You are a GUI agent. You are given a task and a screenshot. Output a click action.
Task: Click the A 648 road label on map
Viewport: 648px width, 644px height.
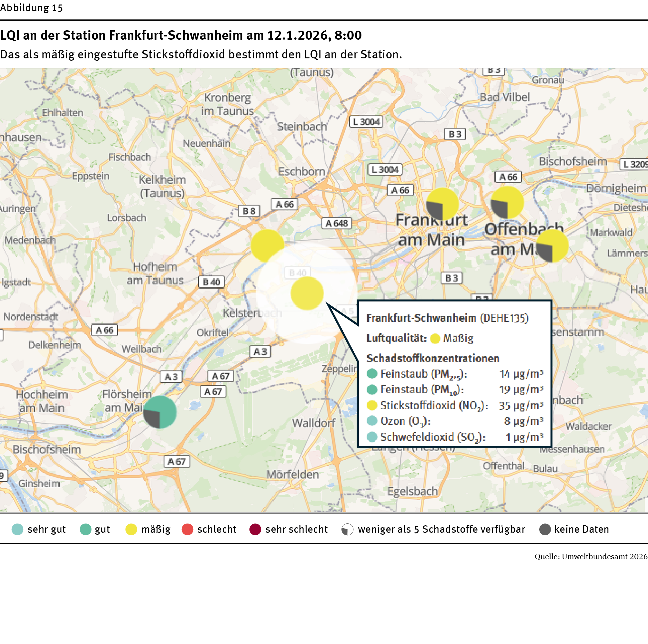tap(337, 223)
